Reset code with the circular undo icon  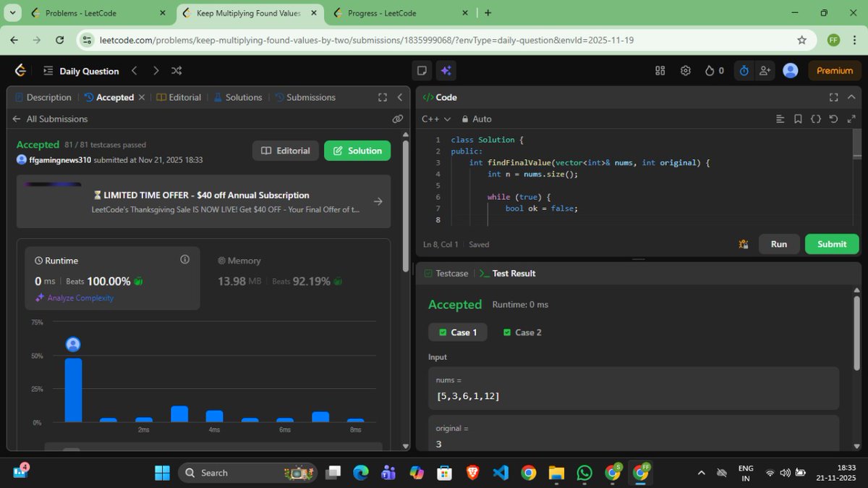point(832,118)
